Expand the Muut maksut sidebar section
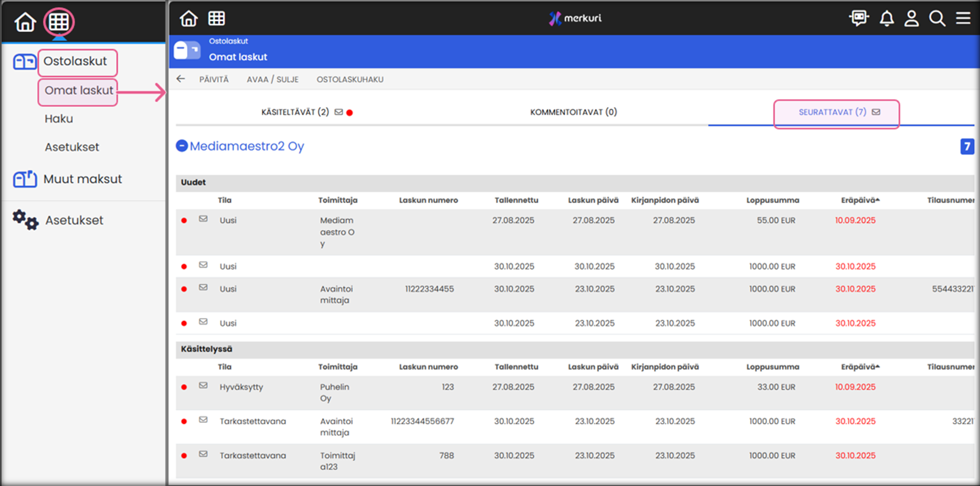 (x=82, y=179)
